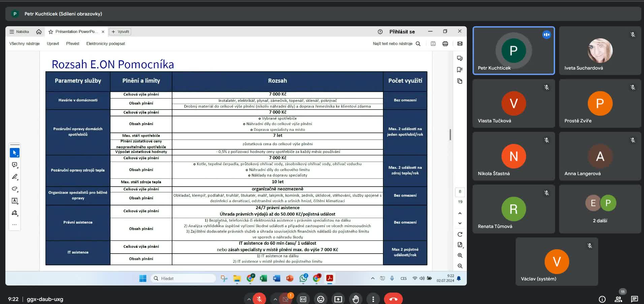This screenshot has height=304, width=644.
Task: Rotate the page view clockwise
Action: tap(460, 234)
